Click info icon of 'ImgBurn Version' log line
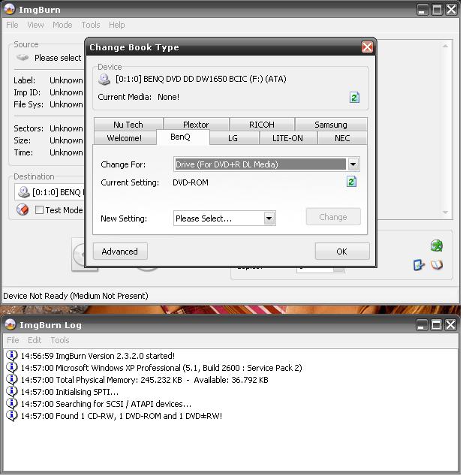Screen dimensions: 463x476 [x=12, y=356]
